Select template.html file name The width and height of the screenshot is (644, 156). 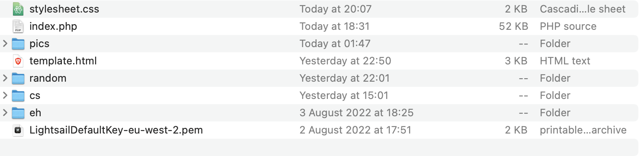(63, 61)
